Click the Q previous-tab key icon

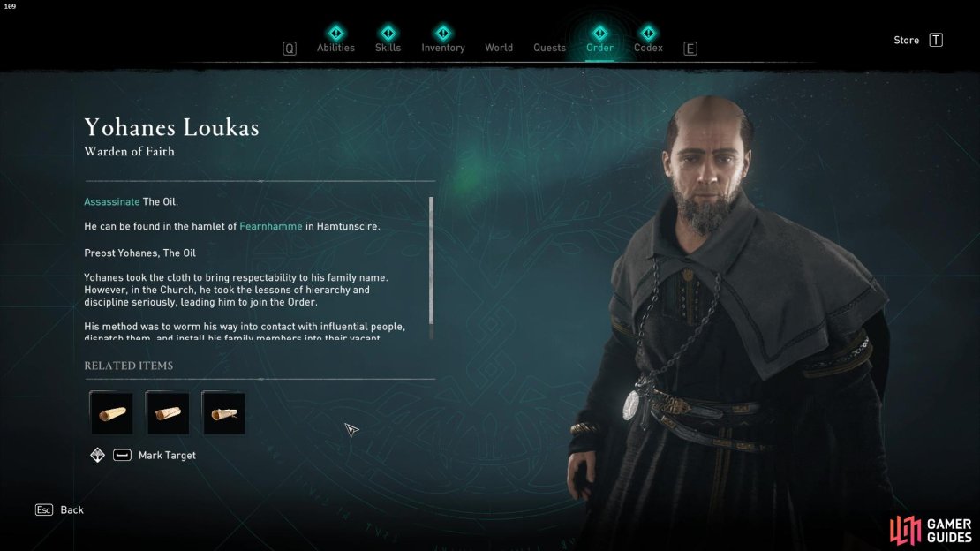(x=290, y=49)
